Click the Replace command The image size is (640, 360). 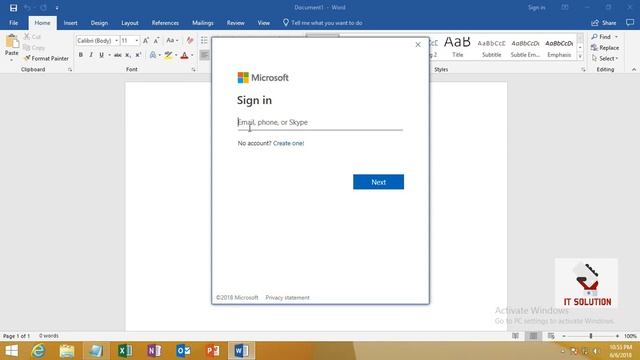(604, 48)
